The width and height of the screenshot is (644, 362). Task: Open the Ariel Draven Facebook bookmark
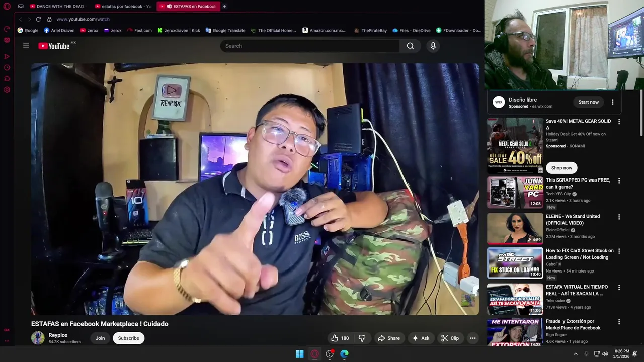pyautogui.click(x=59, y=30)
